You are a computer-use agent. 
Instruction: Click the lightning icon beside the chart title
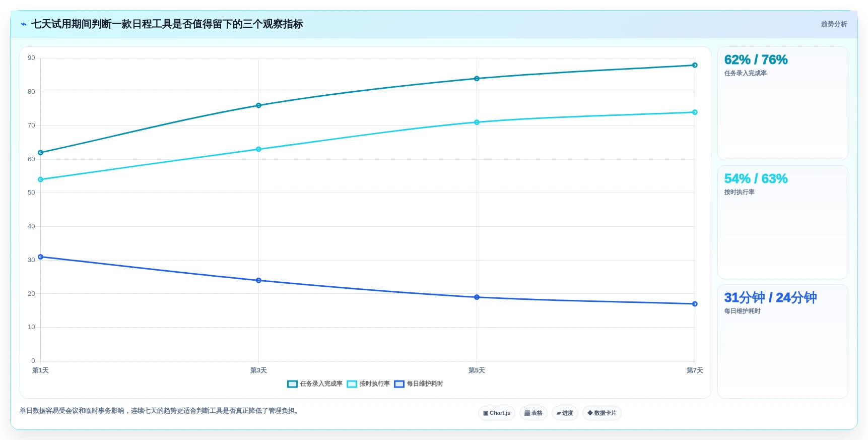(x=24, y=24)
